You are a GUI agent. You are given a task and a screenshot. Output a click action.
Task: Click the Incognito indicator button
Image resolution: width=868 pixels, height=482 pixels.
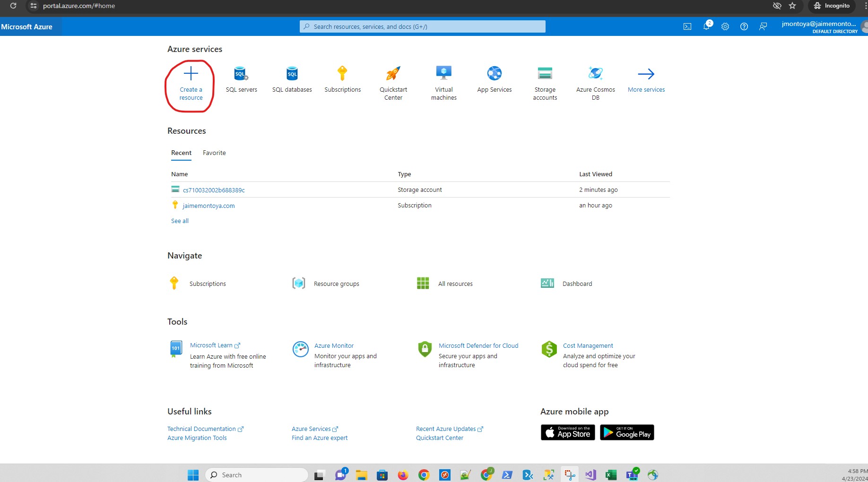click(832, 6)
